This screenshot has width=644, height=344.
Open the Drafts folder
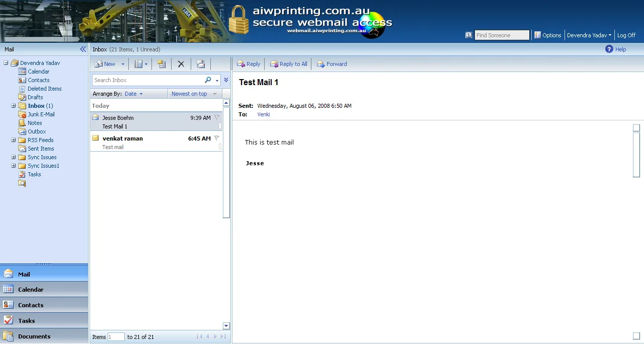click(x=35, y=97)
